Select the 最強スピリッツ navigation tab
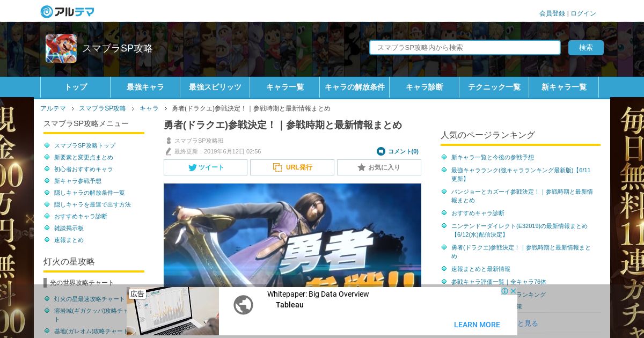The width and height of the screenshot is (644, 338). (x=215, y=87)
